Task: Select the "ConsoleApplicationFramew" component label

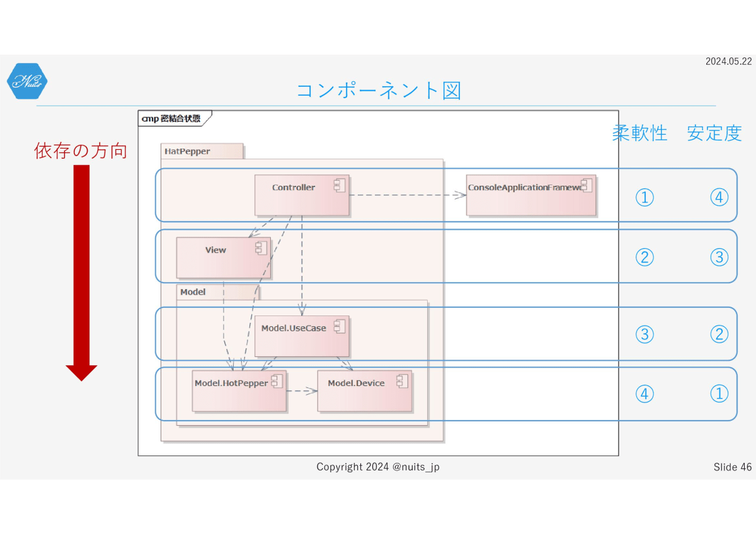Action: coord(524,188)
